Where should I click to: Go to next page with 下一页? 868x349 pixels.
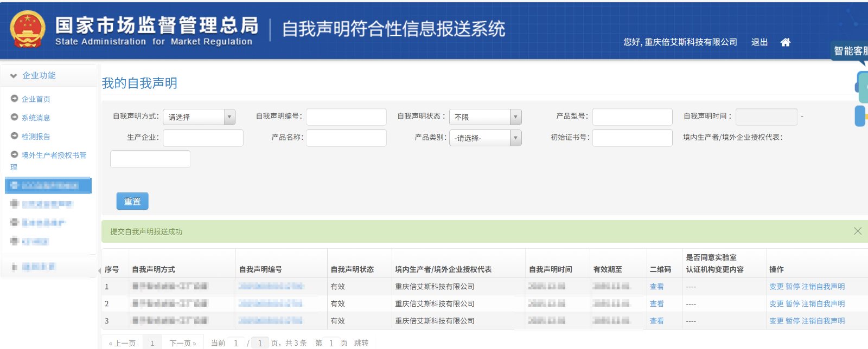pos(182,343)
